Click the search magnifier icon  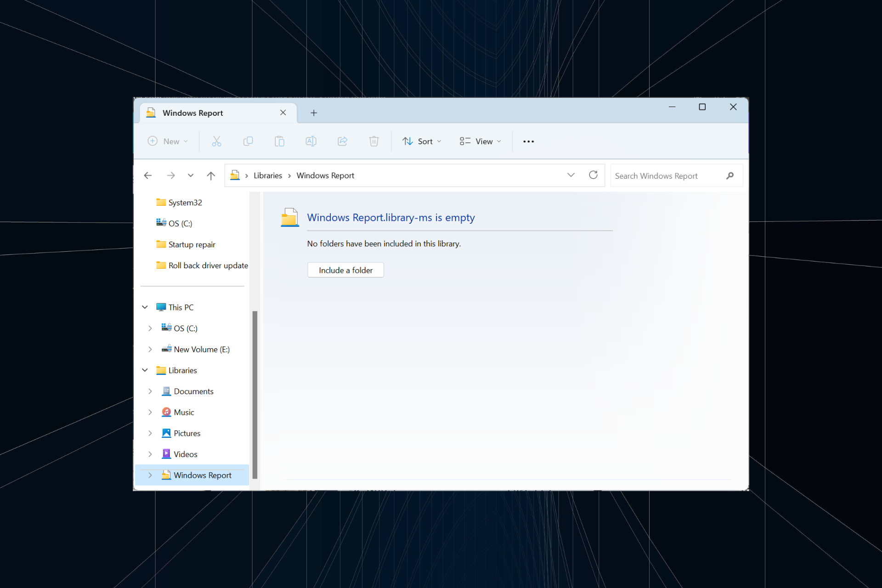[730, 175]
